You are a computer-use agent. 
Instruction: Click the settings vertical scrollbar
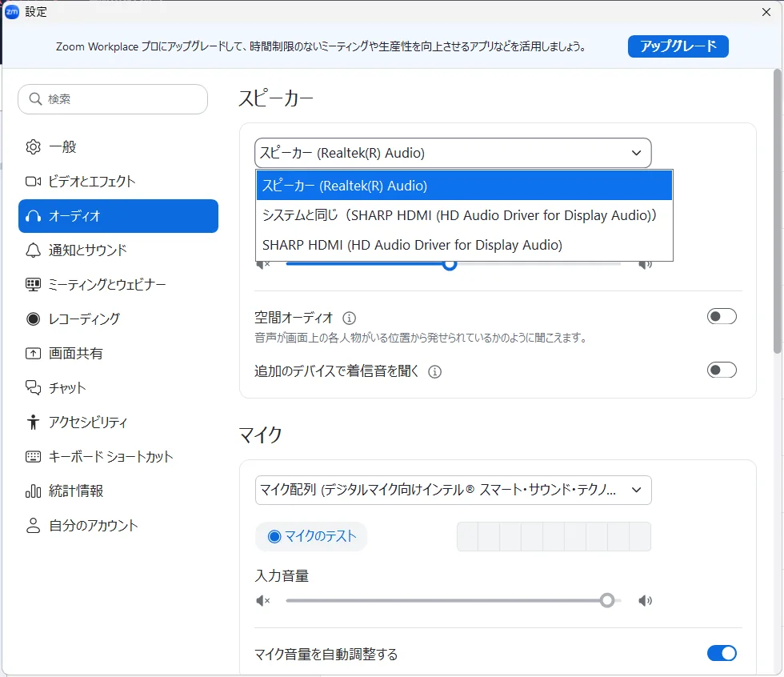777,211
